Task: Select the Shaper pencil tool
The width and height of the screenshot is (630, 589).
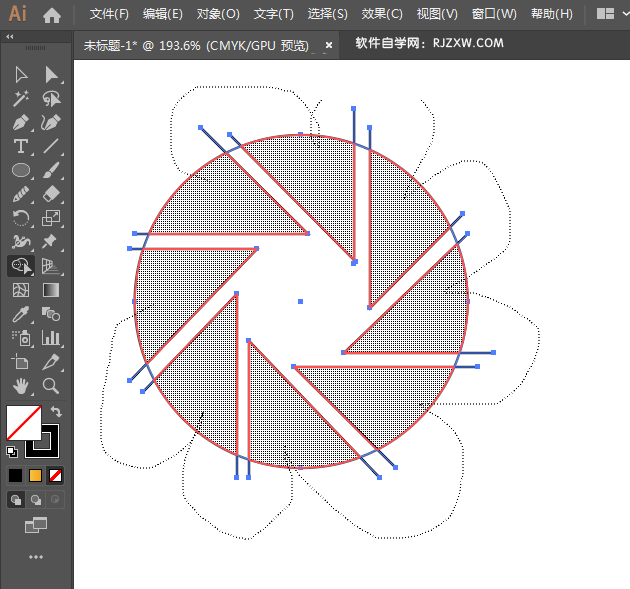Action: [21, 194]
